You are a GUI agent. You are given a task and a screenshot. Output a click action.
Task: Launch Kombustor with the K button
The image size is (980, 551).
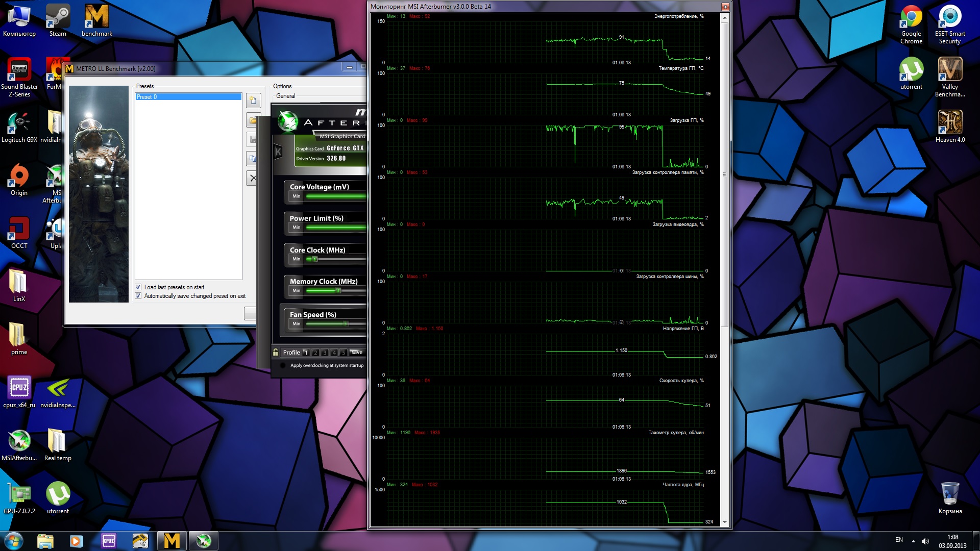pos(278,152)
